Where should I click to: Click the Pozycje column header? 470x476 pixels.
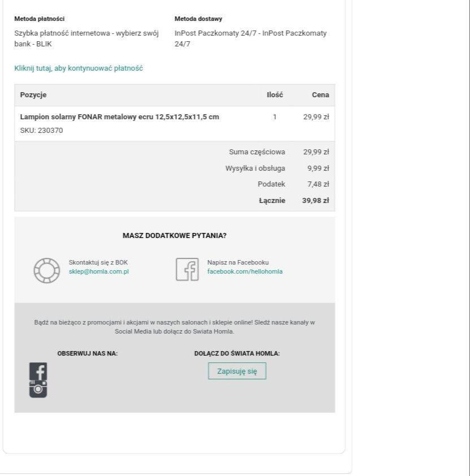click(33, 95)
